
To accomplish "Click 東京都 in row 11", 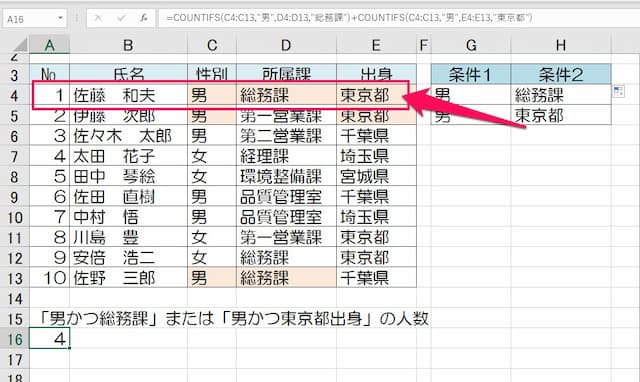I will click(376, 237).
